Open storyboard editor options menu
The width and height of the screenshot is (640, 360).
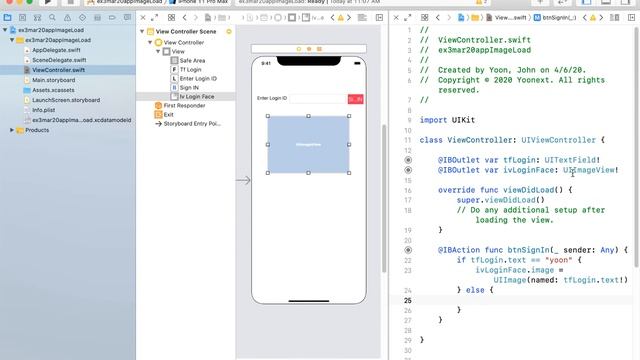362,18
